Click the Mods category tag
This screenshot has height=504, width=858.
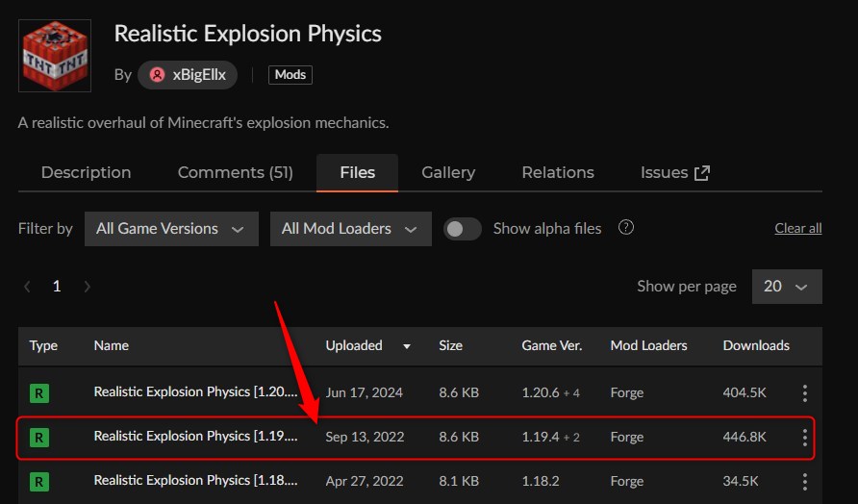click(x=290, y=75)
